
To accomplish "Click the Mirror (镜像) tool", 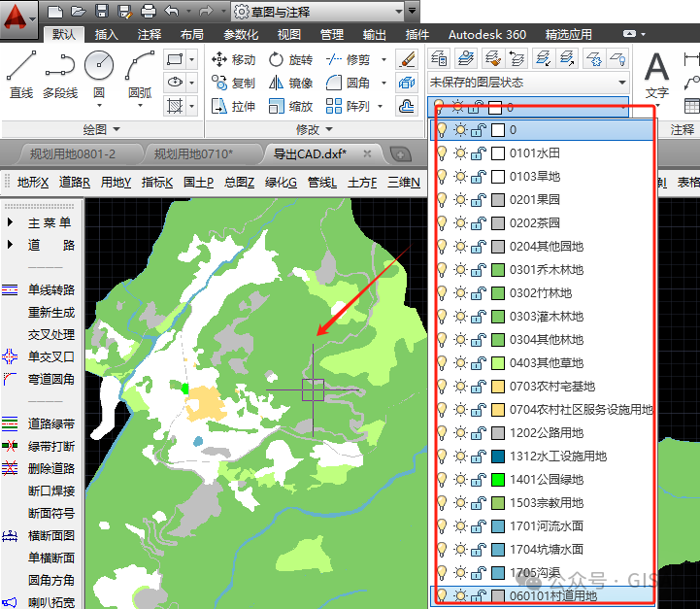I will [290, 84].
